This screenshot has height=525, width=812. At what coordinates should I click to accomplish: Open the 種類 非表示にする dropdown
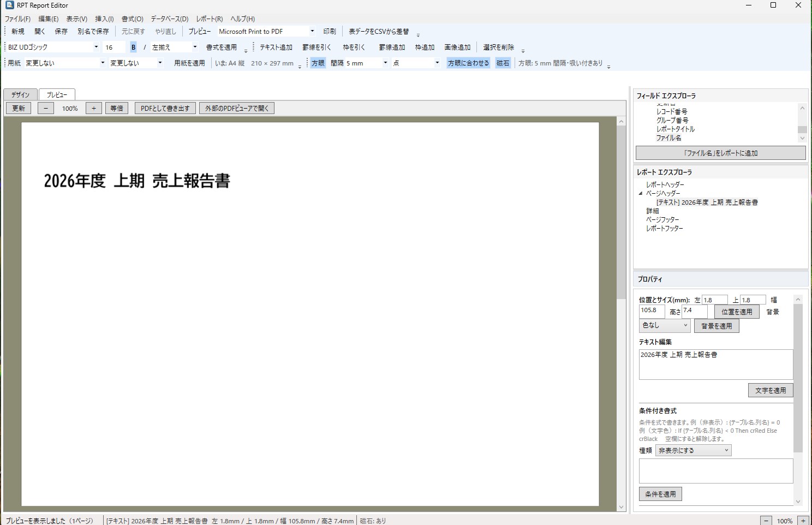click(x=693, y=450)
